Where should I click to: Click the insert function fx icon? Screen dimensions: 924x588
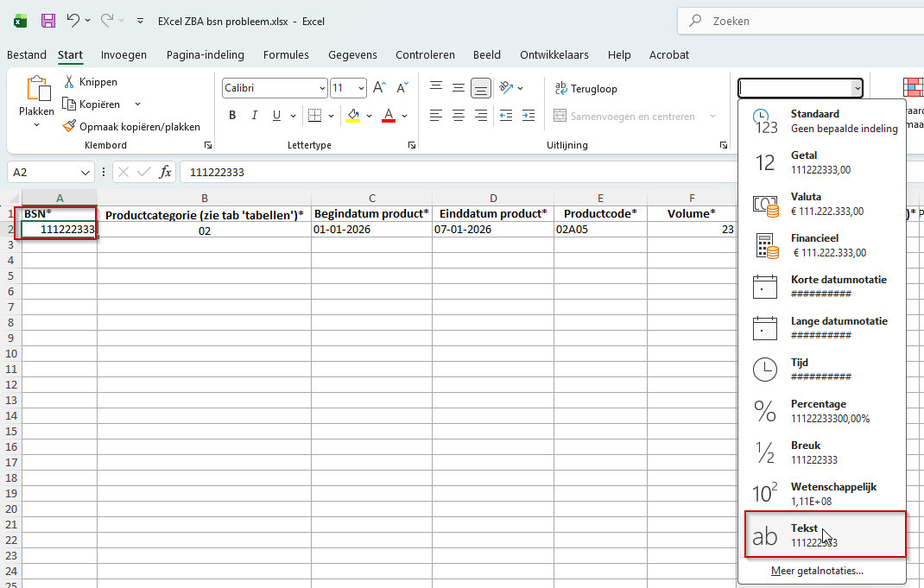tap(165, 172)
